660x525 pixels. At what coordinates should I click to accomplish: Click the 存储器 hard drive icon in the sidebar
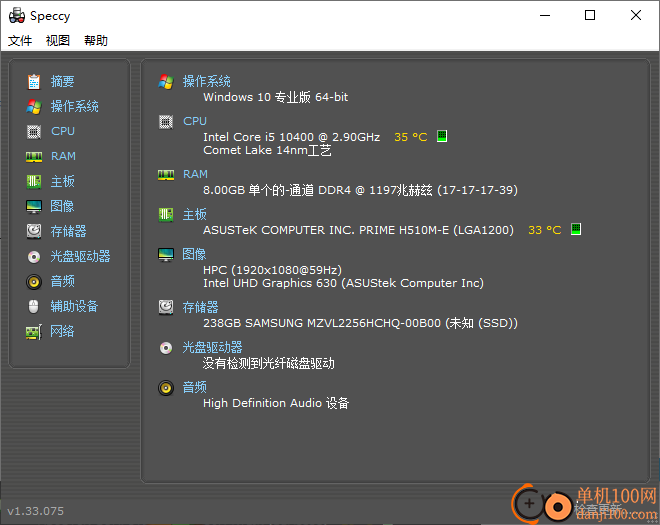pos(34,231)
